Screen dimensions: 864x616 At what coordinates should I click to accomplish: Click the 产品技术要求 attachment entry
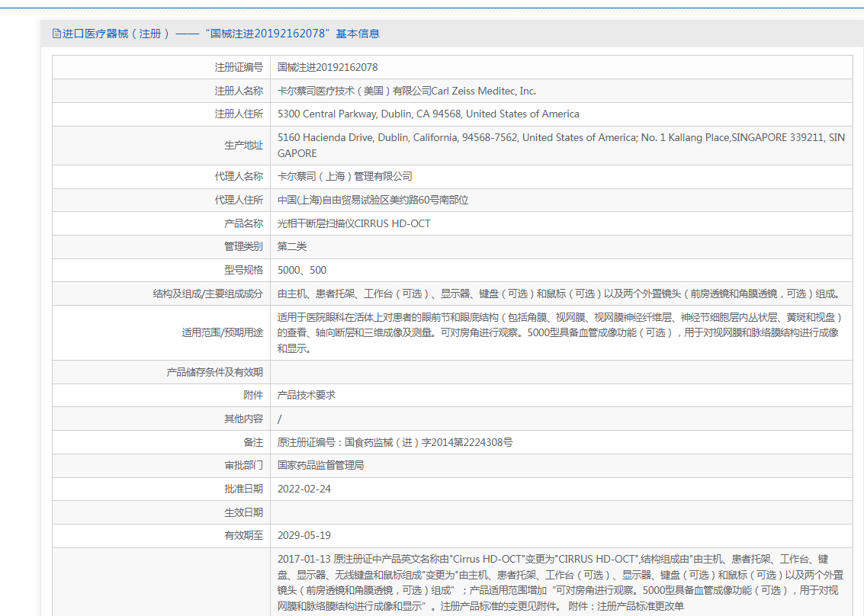(306, 395)
